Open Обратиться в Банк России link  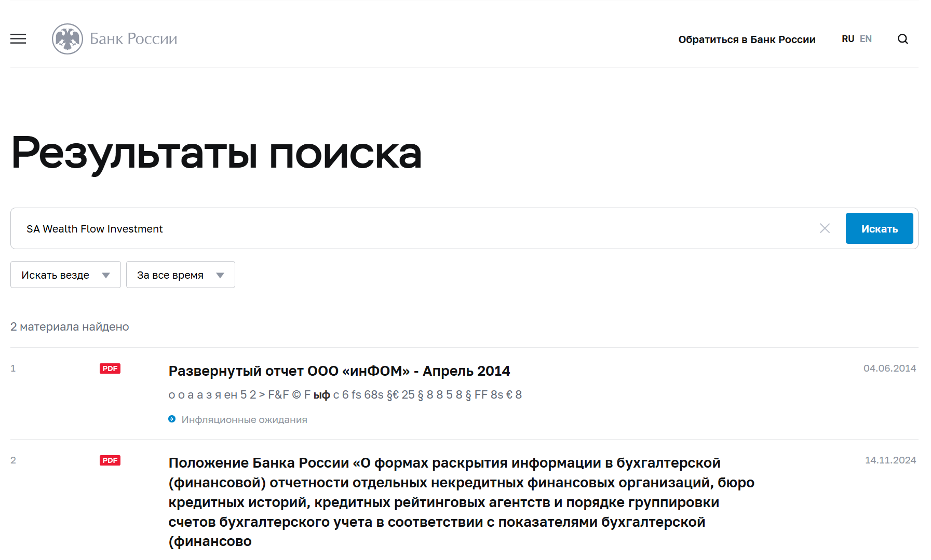coord(747,39)
